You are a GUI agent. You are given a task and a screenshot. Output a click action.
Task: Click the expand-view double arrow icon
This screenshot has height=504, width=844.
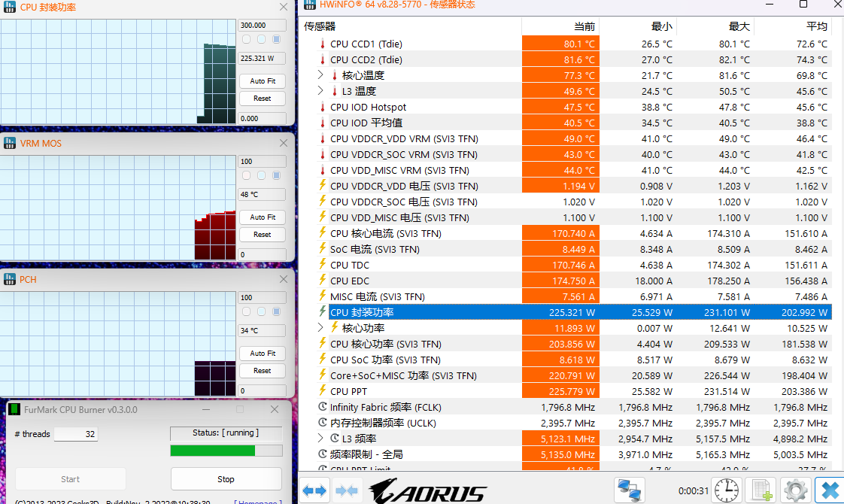pos(314,490)
